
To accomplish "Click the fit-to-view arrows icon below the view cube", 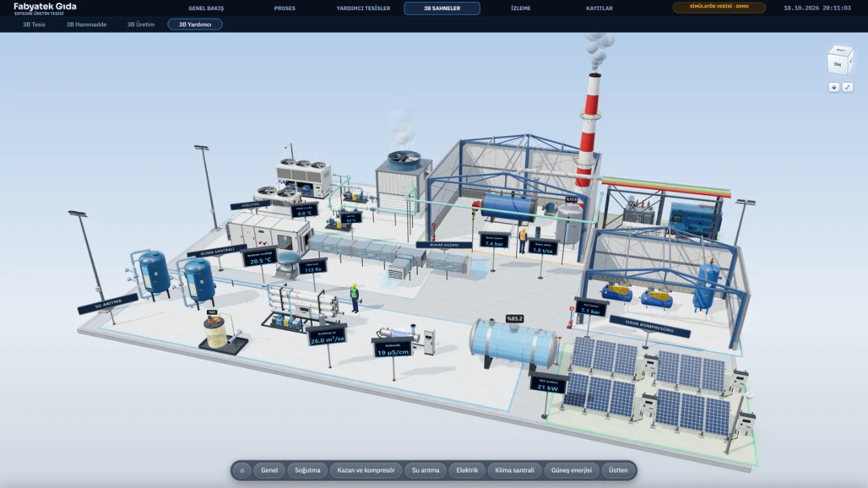I will [x=848, y=87].
